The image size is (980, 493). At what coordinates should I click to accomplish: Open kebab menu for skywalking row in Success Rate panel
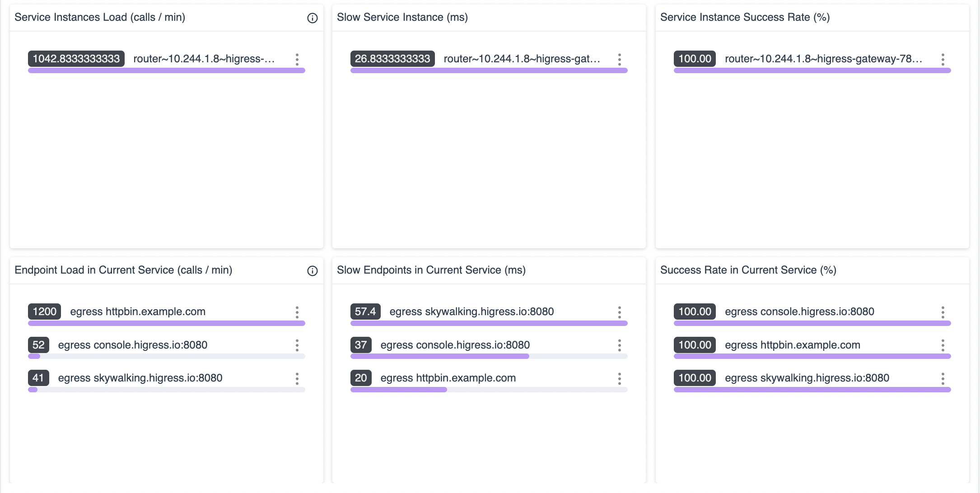(943, 378)
